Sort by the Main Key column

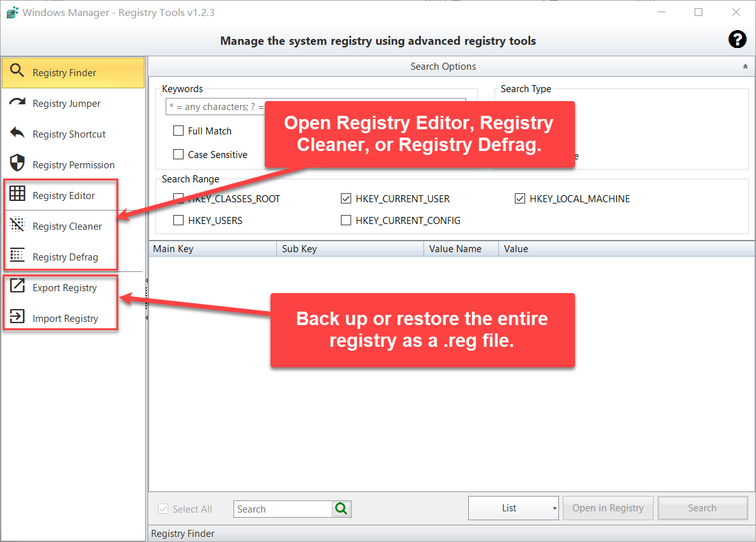click(212, 249)
